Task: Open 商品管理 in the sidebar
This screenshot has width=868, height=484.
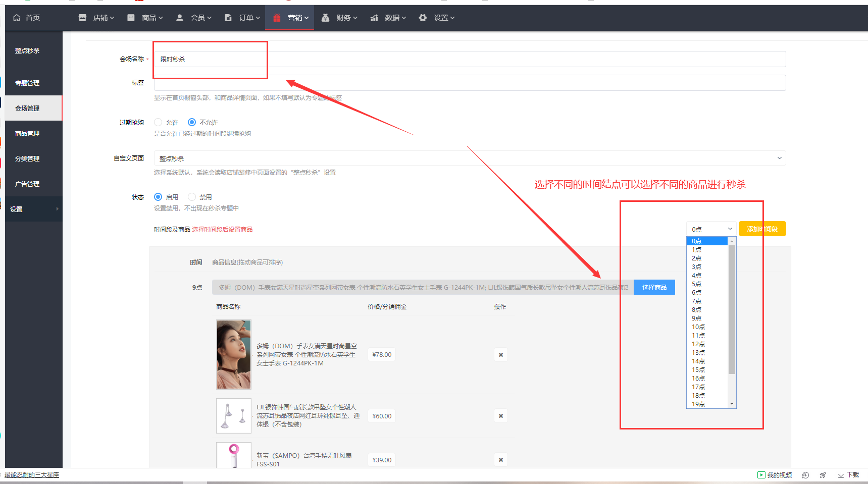Action: [27, 134]
